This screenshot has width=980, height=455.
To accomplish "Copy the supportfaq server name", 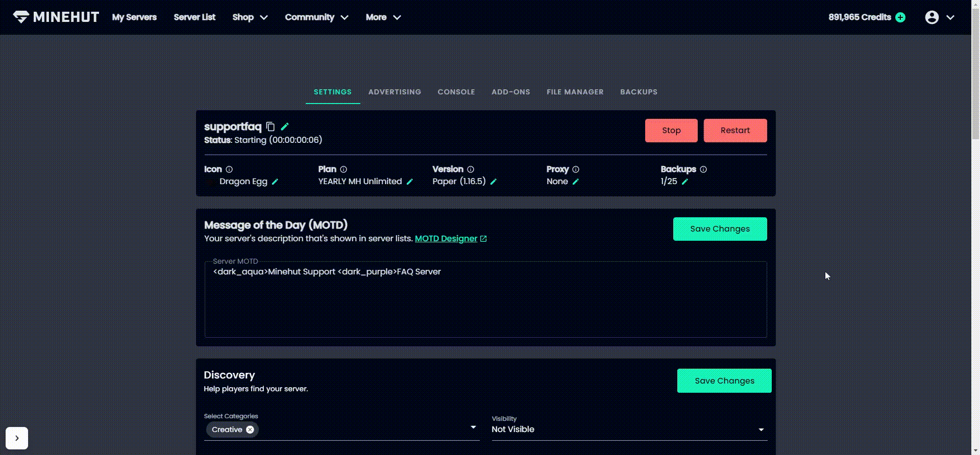I will pyautogui.click(x=271, y=127).
